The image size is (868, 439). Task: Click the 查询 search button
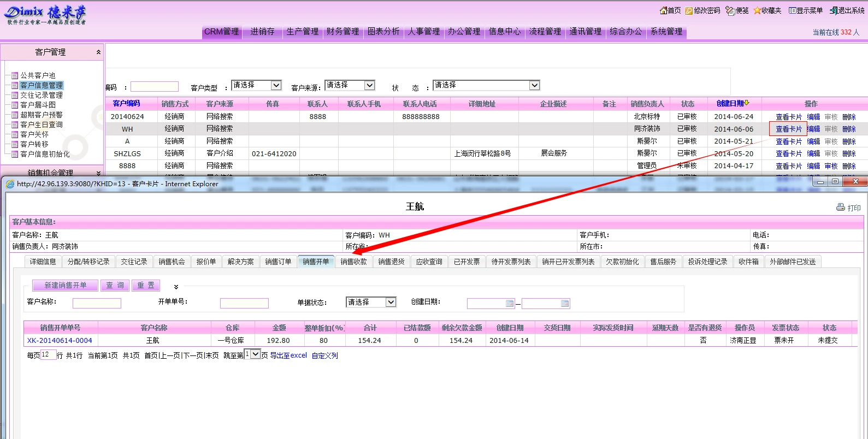coord(115,286)
